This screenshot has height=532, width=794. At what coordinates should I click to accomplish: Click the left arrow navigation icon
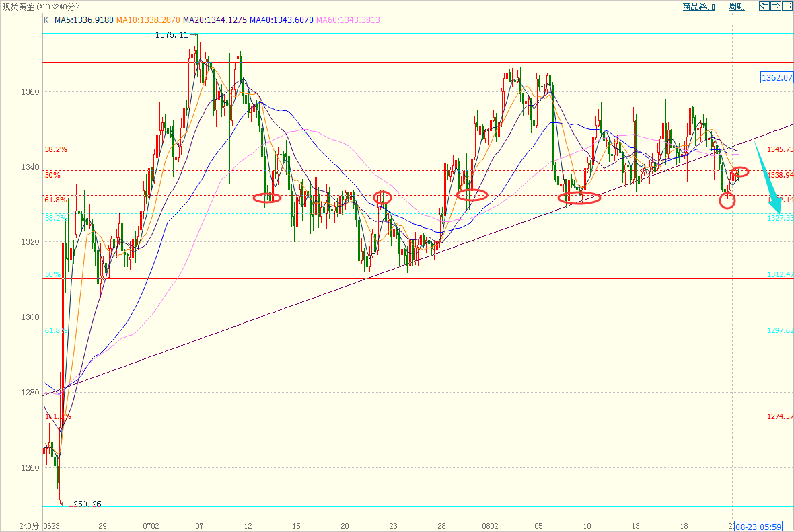point(764,7)
